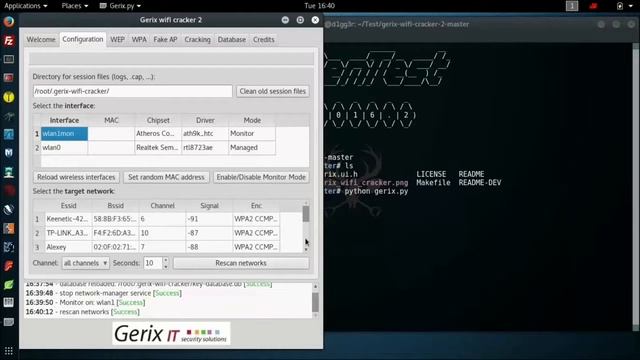Launch the Maltego 'M' dock icon
This screenshot has height=360, width=640.
tap(9, 153)
